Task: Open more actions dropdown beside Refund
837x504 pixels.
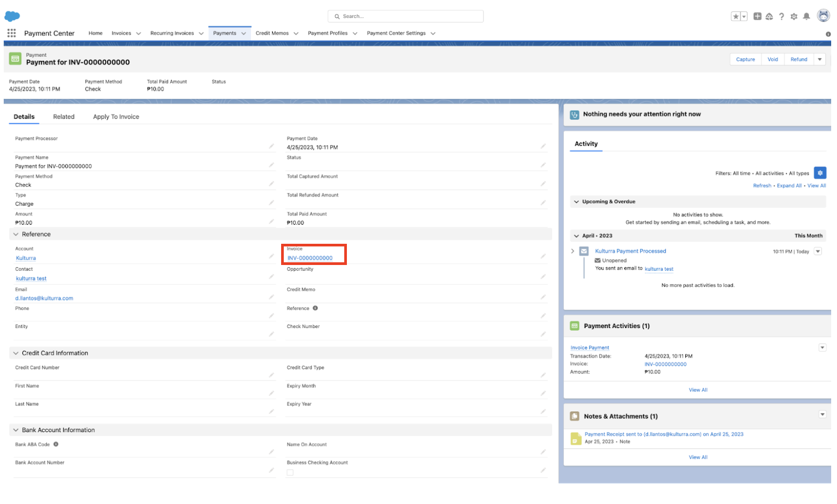Action: [x=819, y=59]
